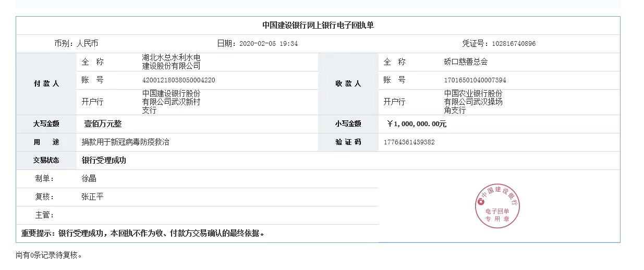Click the title 中国建设银行网上银行电子回执单
The image size is (644, 270).
point(318,26)
